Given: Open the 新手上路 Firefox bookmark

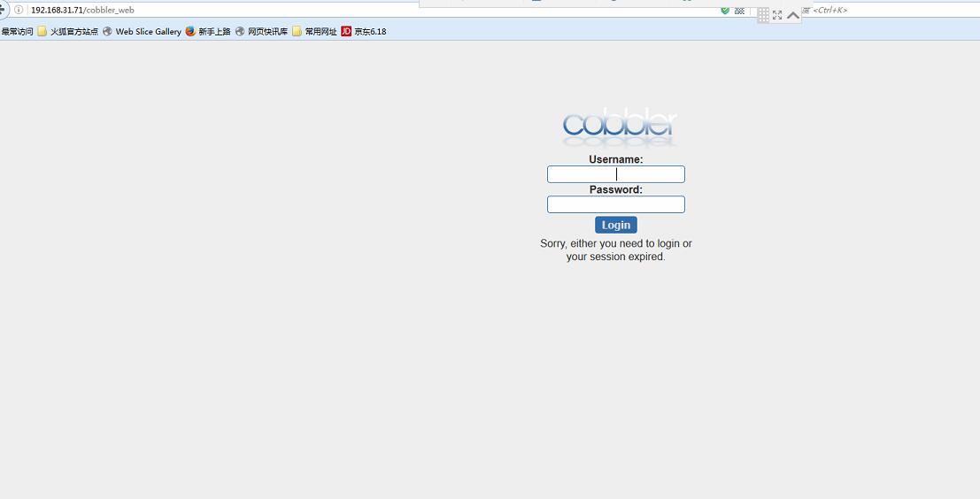Looking at the screenshot, I should (x=208, y=32).
